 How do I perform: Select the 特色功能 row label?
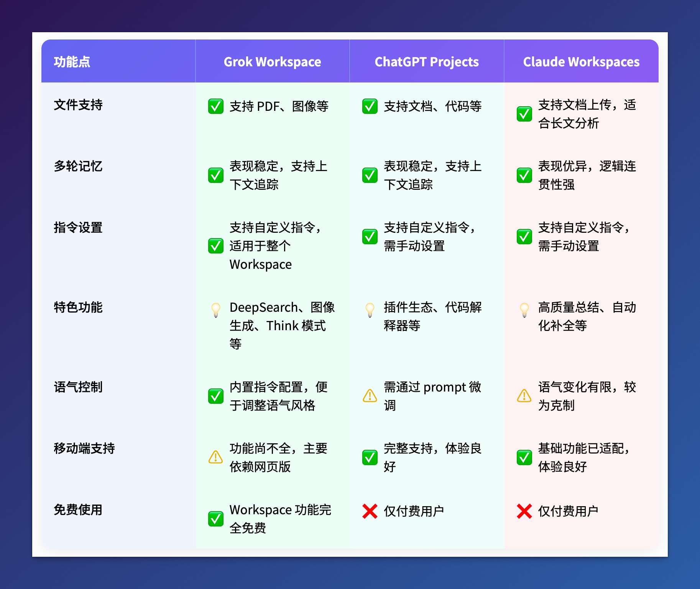(x=78, y=307)
